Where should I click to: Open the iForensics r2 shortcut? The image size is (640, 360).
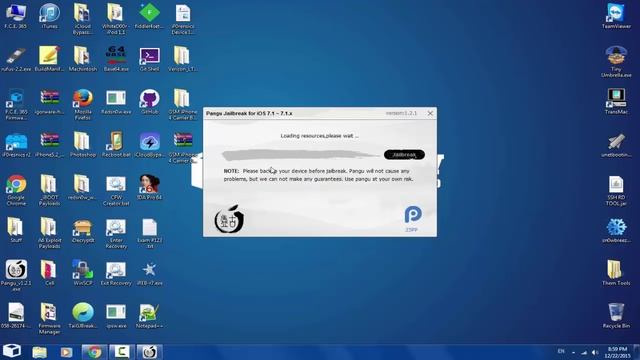(x=16, y=144)
